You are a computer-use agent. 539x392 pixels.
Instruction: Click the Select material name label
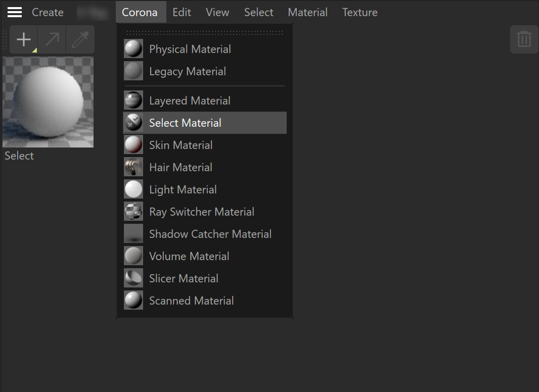[x=19, y=156]
